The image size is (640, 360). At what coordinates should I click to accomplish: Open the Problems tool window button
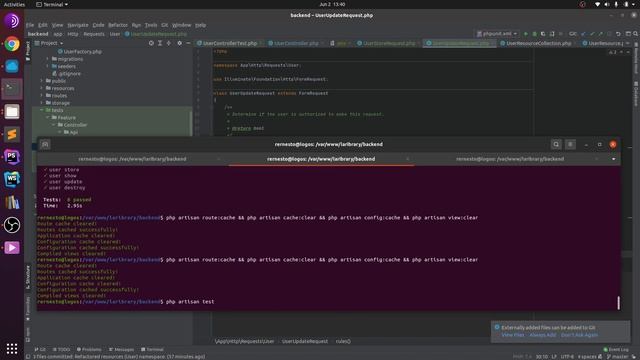point(89,349)
